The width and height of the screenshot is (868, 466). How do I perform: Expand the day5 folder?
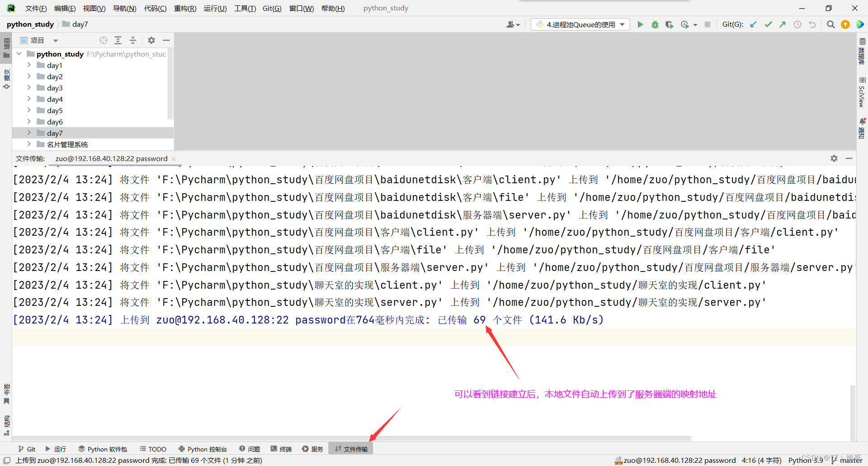pyautogui.click(x=29, y=110)
